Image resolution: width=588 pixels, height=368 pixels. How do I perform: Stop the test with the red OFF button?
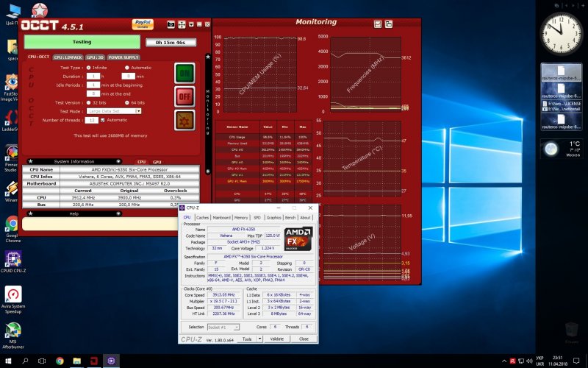[x=184, y=96]
